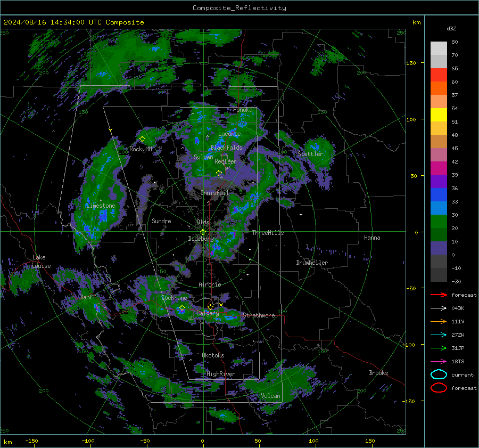479x448 pixels.
Task: Click the current legend label
Action: (463, 374)
